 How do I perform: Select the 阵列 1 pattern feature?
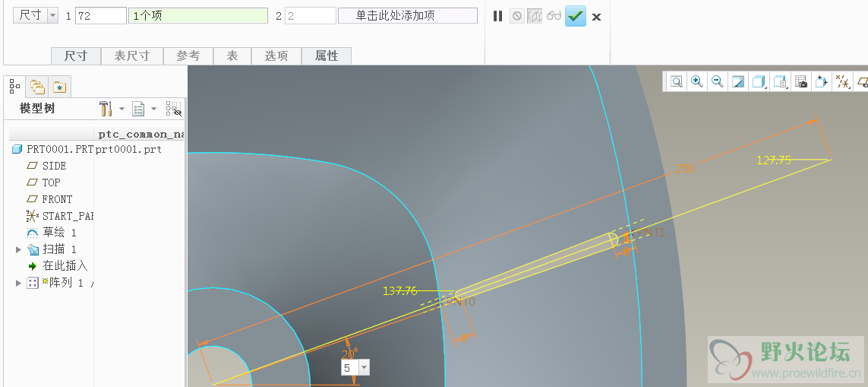click(x=61, y=283)
